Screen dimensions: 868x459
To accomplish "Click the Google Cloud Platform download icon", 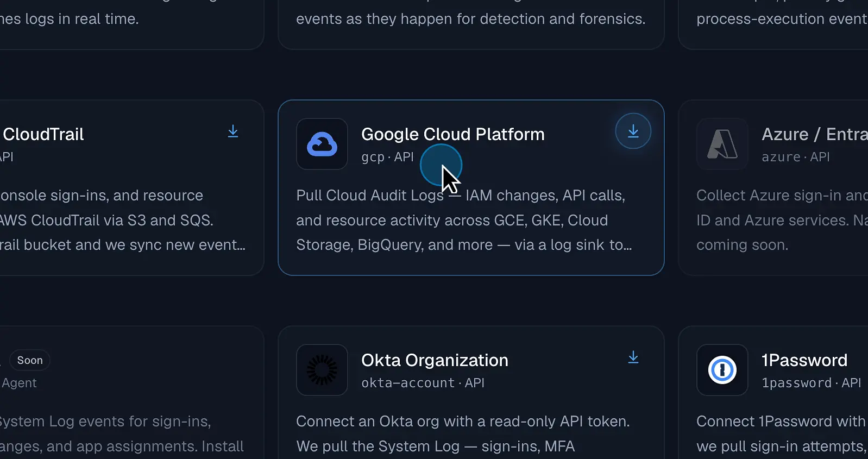I will pyautogui.click(x=633, y=131).
